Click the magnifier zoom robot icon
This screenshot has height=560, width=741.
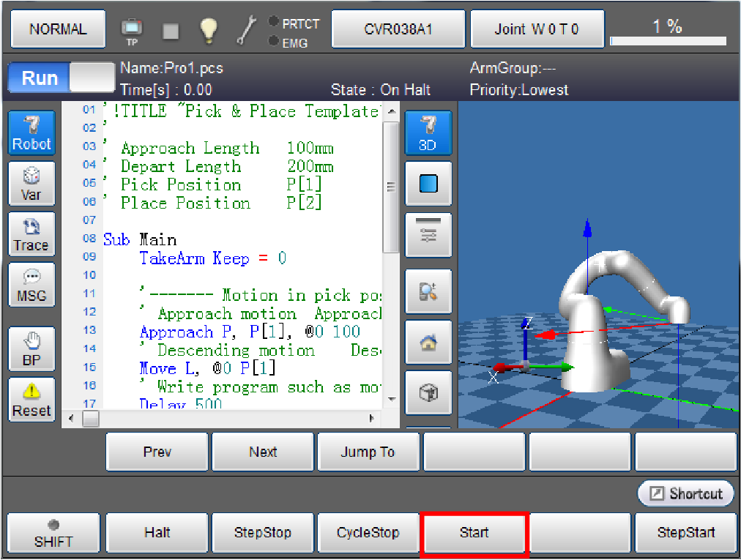tap(428, 291)
